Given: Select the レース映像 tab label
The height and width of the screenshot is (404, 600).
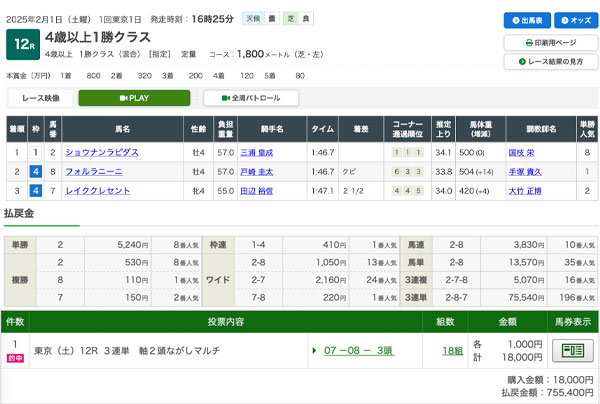Looking at the screenshot, I should 40,98.
